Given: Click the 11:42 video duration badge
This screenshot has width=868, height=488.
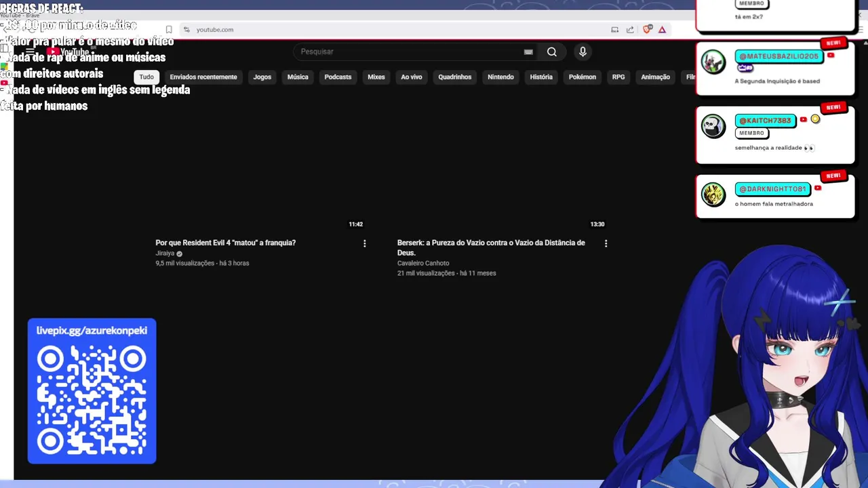Looking at the screenshot, I should coord(355,224).
